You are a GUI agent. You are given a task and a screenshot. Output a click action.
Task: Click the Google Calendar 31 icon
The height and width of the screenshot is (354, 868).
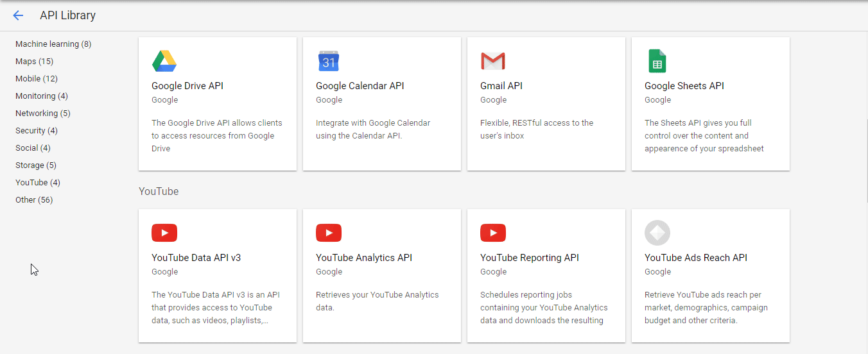329,61
